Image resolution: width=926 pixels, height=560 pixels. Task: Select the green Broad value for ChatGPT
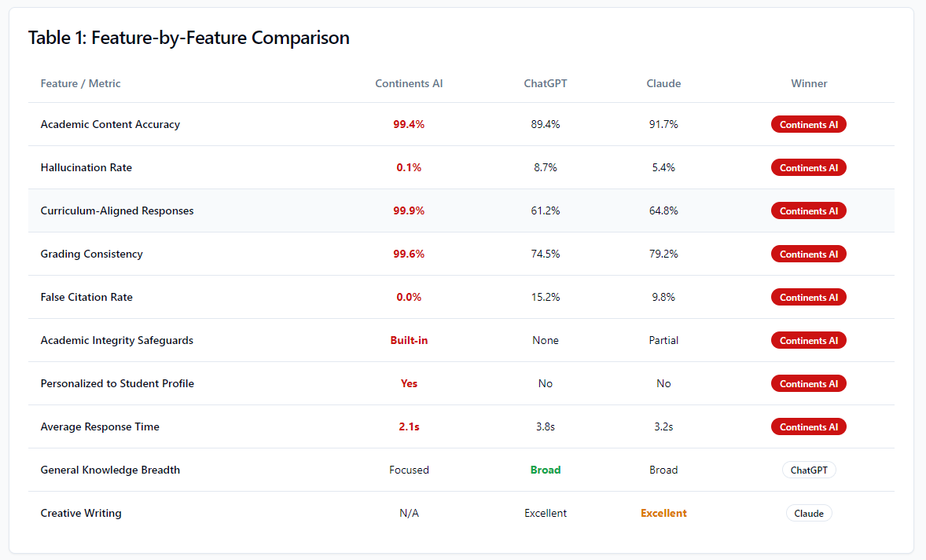[546, 470]
